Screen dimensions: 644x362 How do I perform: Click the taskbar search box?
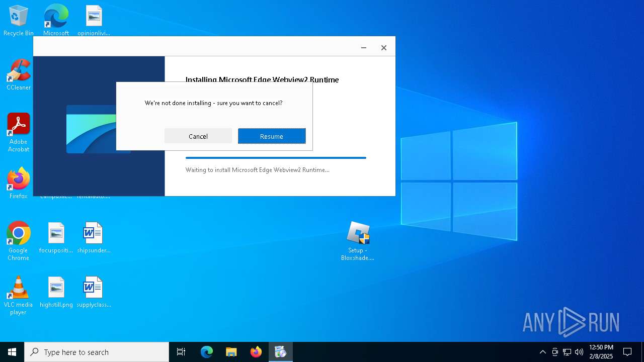pyautogui.click(x=97, y=352)
